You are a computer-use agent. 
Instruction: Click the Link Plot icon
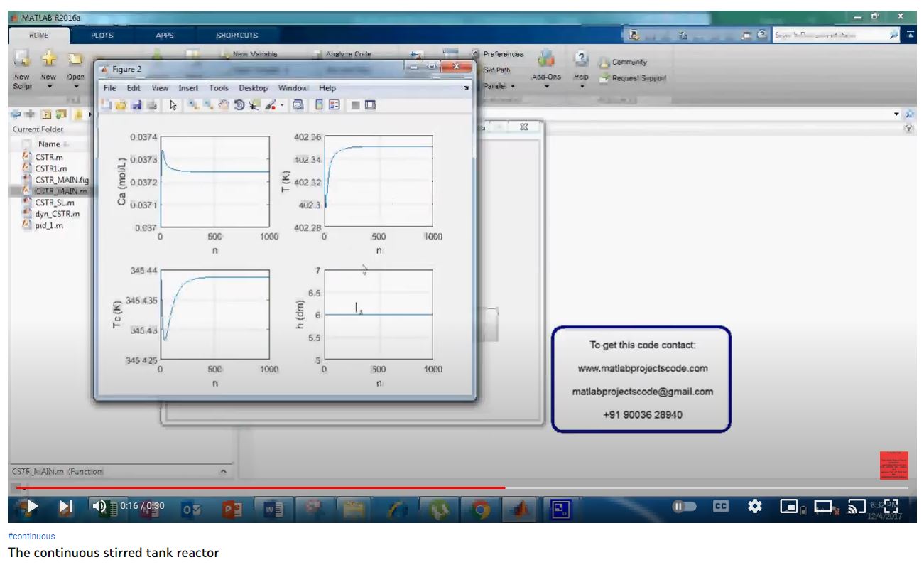click(x=298, y=105)
